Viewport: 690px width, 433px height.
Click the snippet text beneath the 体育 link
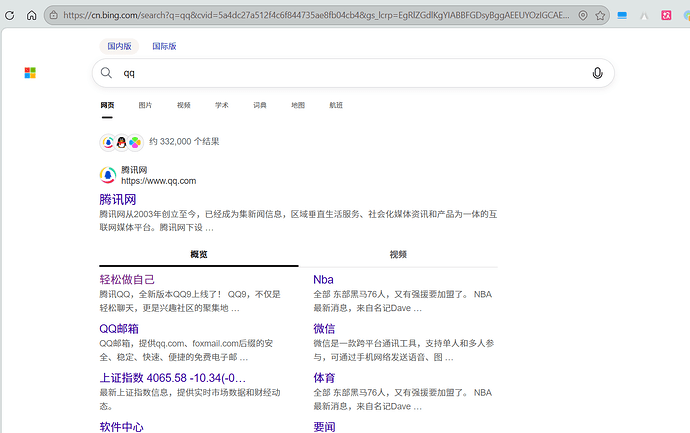coord(403,399)
